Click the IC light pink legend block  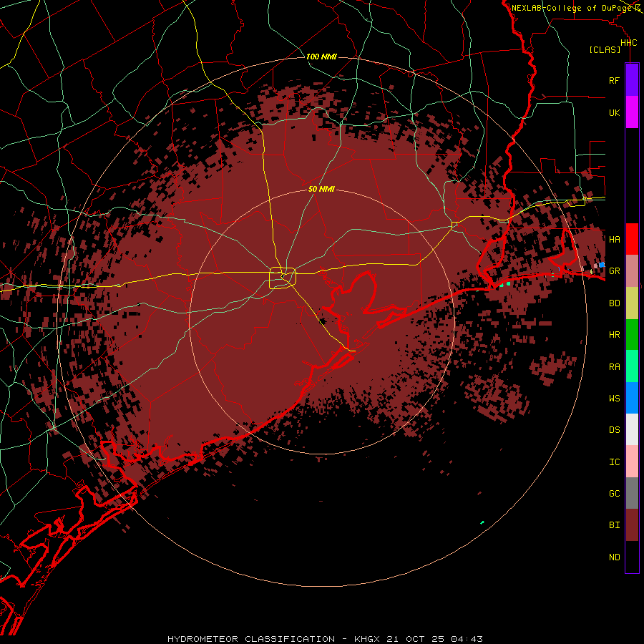tap(632, 462)
